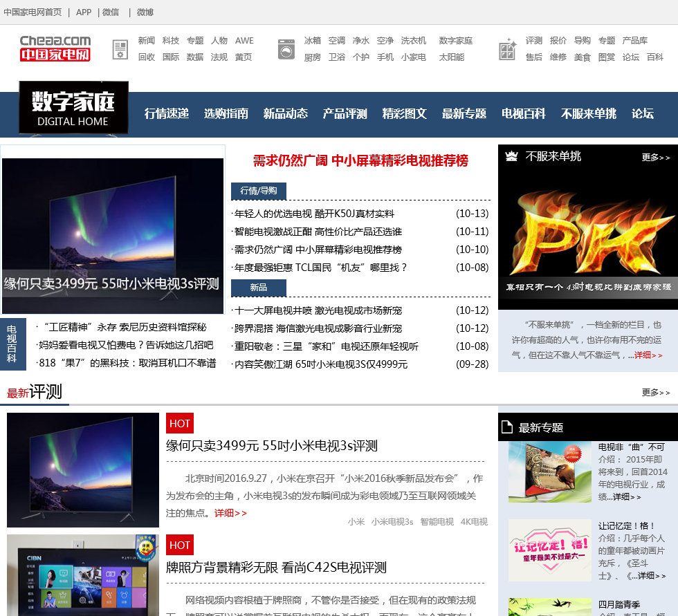Open the headline 需求仍然广阔 中小屏幕精彩电视推荐榜
Viewport: 678px width, 616px height.
click(x=360, y=160)
